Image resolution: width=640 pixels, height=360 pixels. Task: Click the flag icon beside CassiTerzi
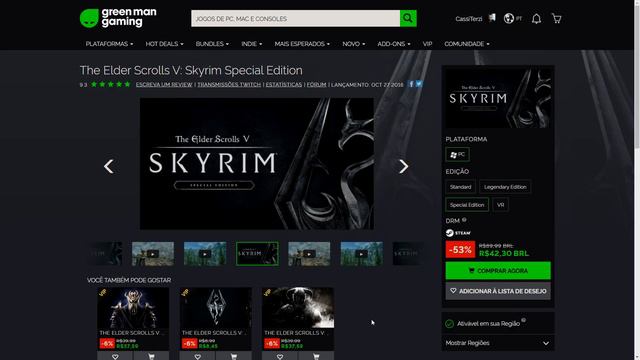492,18
